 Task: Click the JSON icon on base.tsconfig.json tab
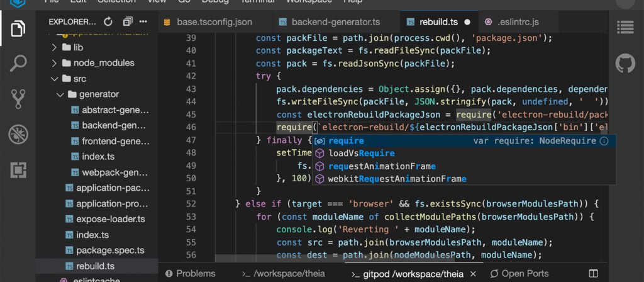click(x=167, y=22)
